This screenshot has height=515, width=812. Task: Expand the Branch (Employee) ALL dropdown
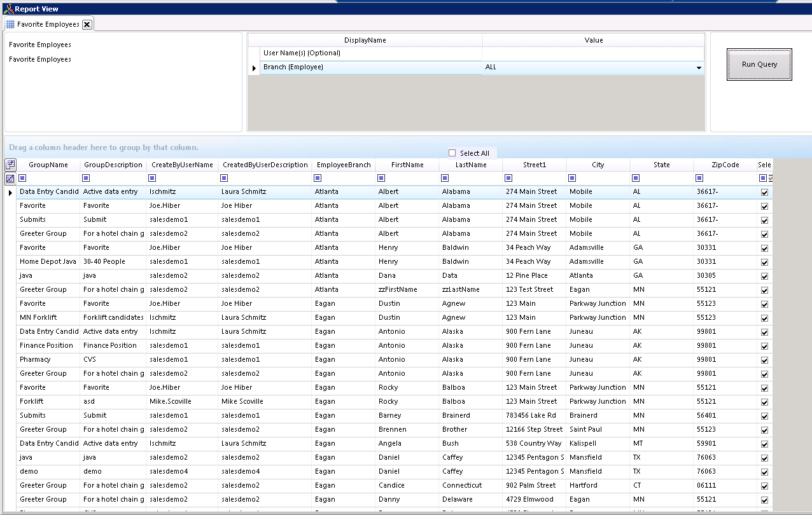[699, 67]
